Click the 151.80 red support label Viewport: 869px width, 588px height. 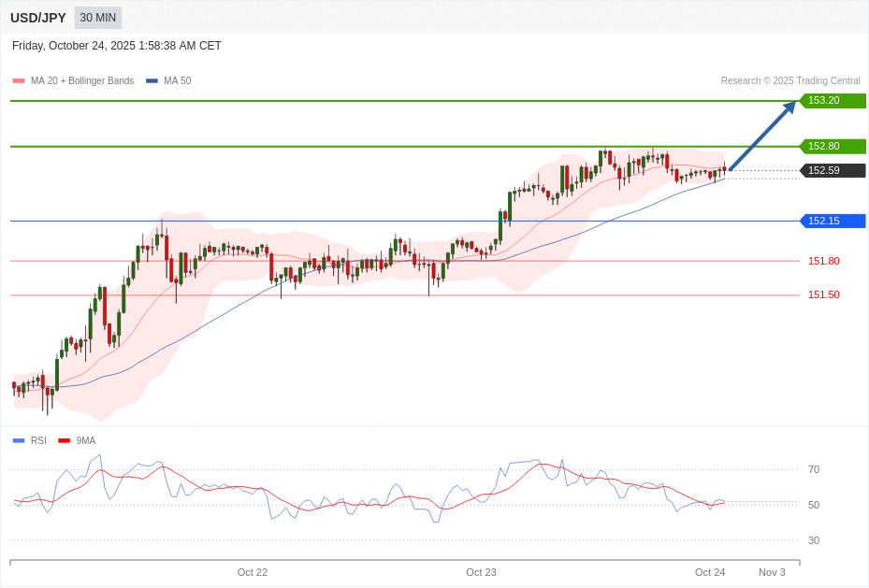[x=823, y=261]
